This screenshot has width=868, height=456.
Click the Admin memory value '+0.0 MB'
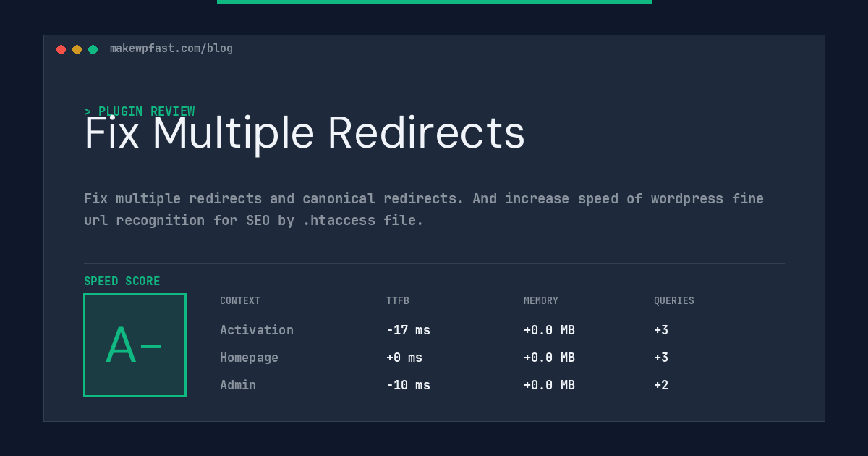coord(549,385)
